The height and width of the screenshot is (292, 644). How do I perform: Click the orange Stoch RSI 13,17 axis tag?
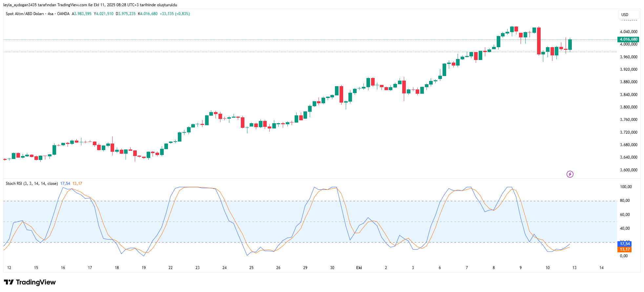pos(624,250)
